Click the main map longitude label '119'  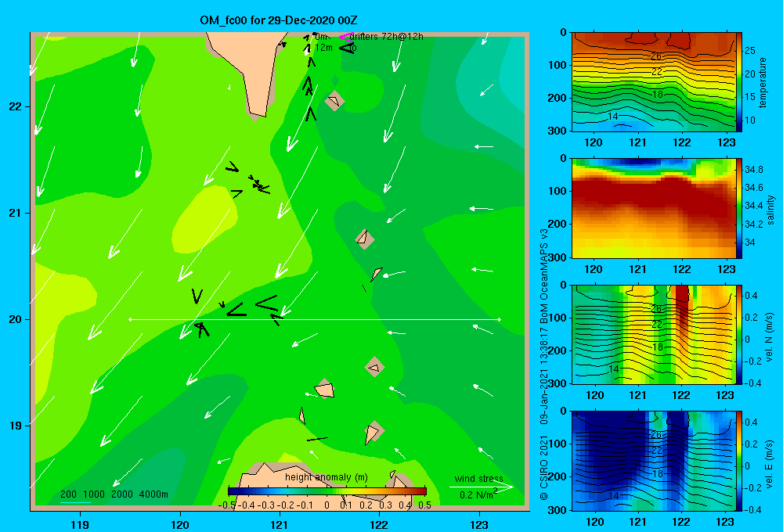point(80,524)
